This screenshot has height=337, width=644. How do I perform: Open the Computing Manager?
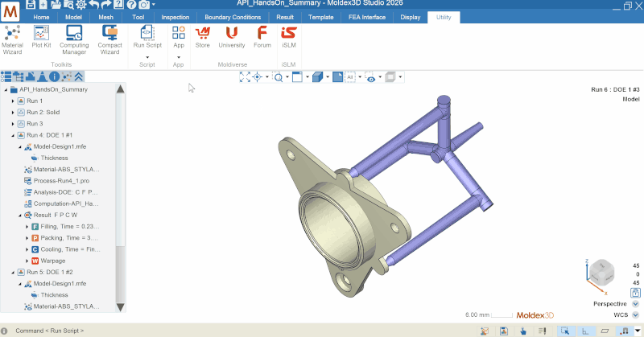tap(74, 39)
